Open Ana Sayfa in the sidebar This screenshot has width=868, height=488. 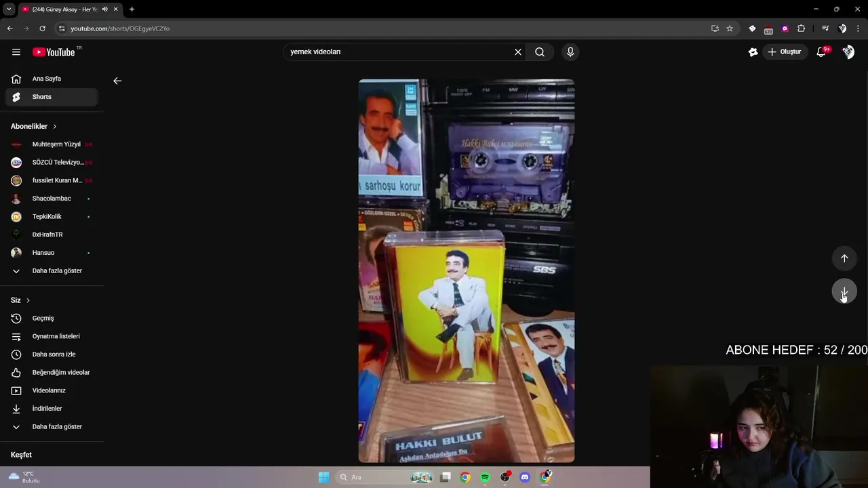coord(52,79)
